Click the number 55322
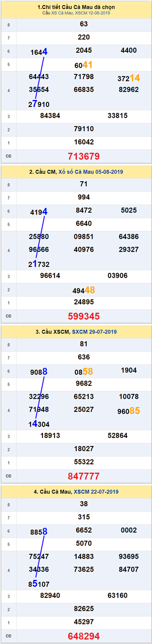Image resolution: width=152 pixels, height=644 pixels. [x=84, y=462]
